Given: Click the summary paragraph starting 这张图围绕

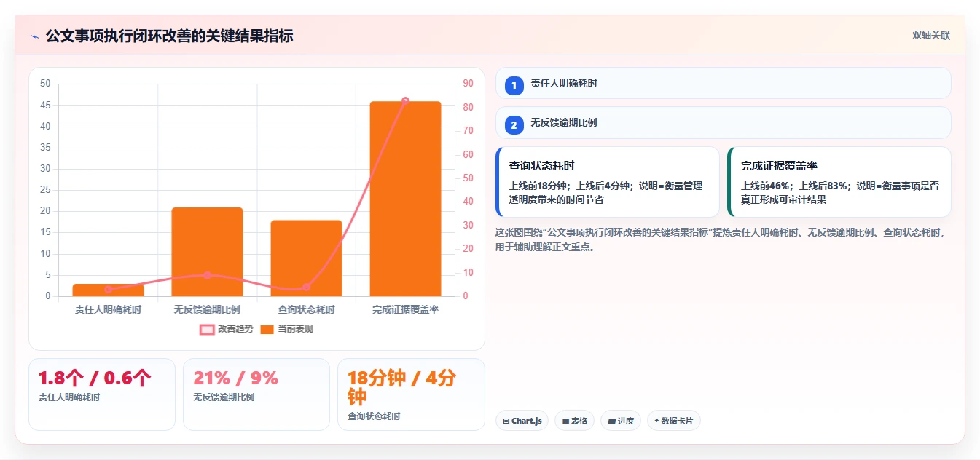Looking at the screenshot, I should tap(720, 239).
